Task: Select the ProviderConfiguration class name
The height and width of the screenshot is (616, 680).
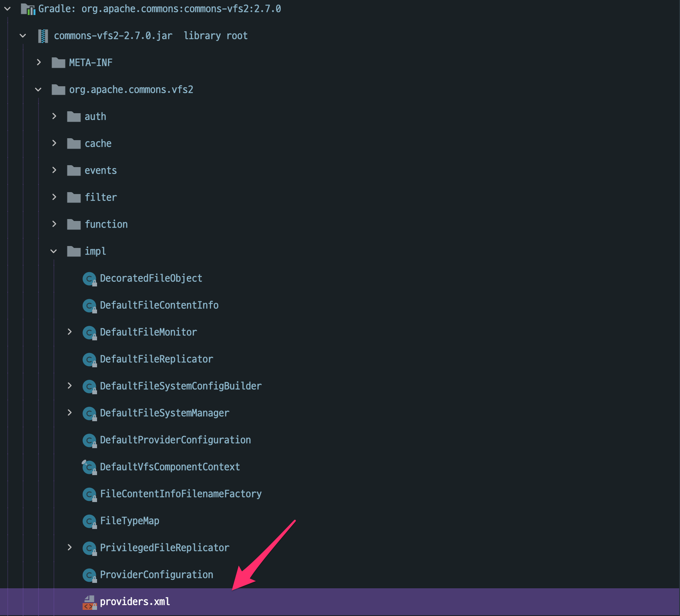Action: tap(156, 574)
